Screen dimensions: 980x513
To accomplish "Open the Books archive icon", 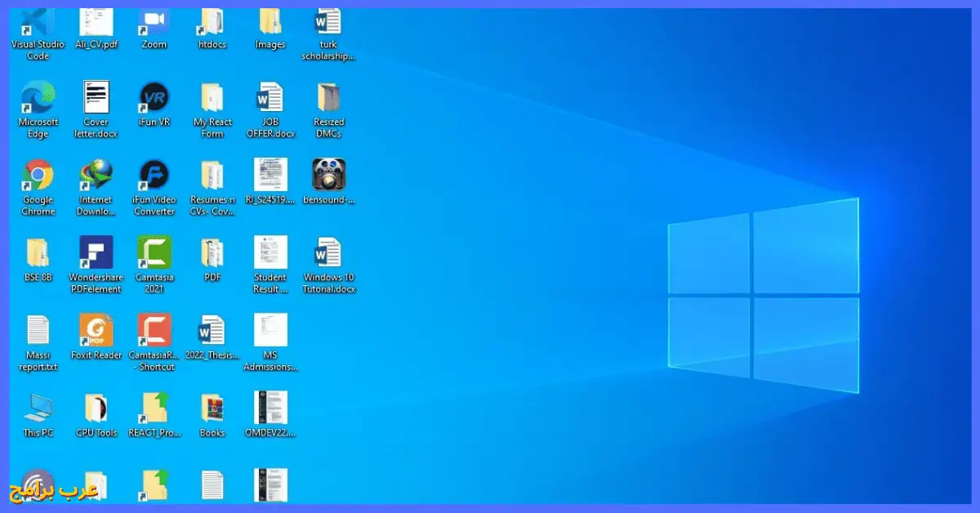I will coord(212,414).
